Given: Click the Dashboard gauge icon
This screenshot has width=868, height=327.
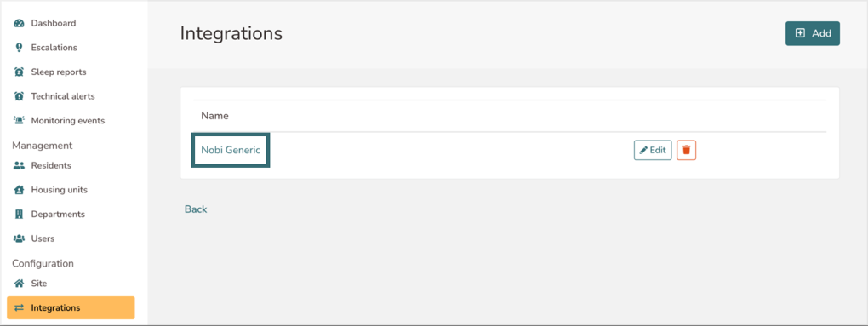Looking at the screenshot, I should pyautogui.click(x=20, y=23).
